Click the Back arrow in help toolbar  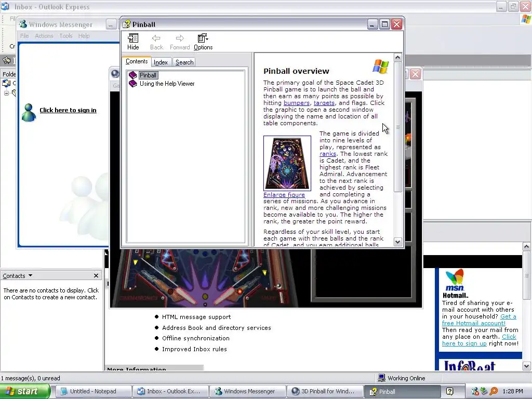click(x=156, y=42)
